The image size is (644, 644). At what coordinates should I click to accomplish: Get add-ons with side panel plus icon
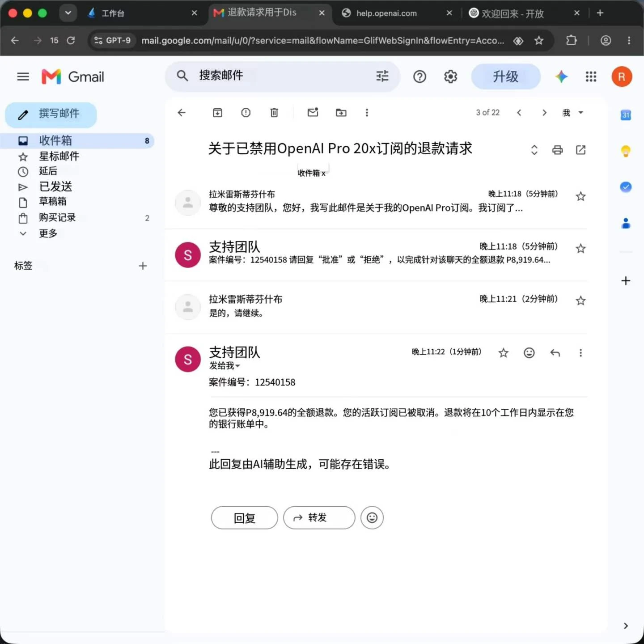pyautogui.click(x=626, y=281)
